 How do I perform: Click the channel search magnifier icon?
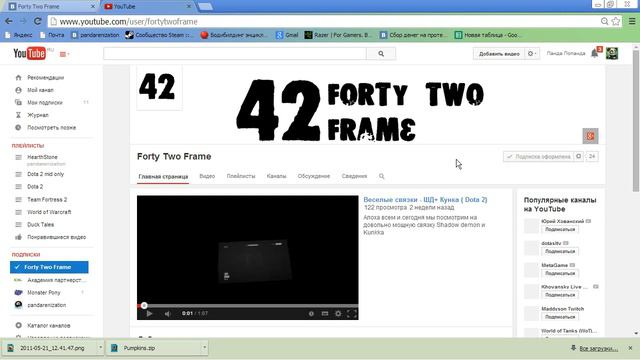click(x=381, y=176)
